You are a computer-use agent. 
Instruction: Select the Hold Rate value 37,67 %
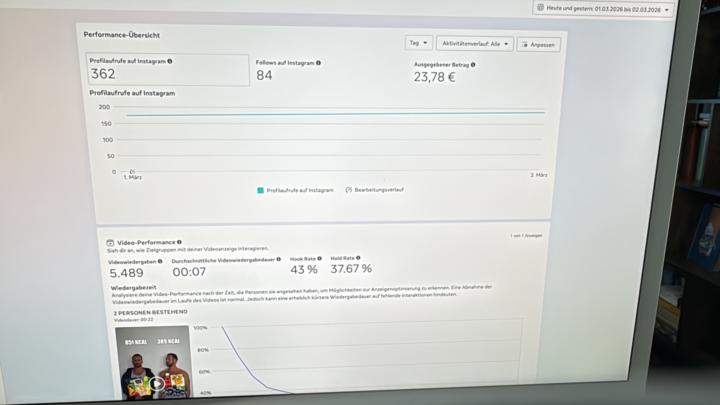click(x=351, y=269)
